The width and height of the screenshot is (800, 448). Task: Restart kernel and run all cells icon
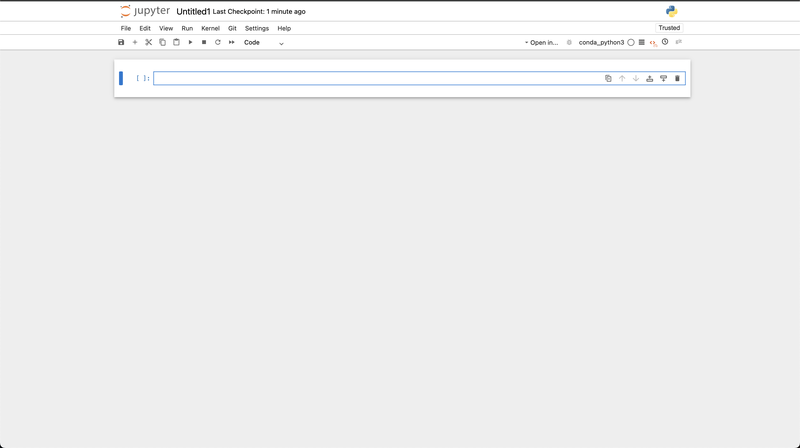pyautogui.click(x=231, y=42)
